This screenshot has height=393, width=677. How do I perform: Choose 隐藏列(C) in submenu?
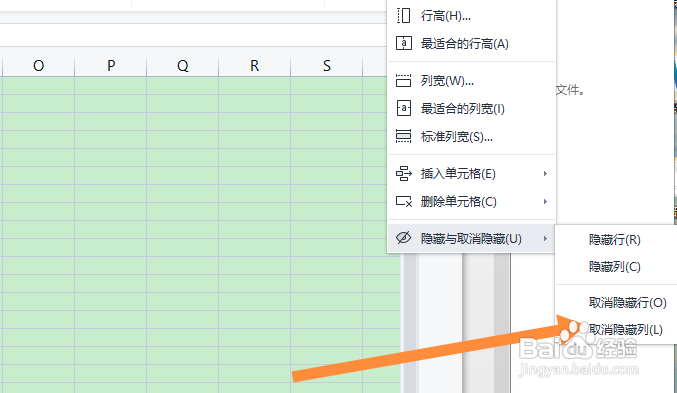pos(616,267)
